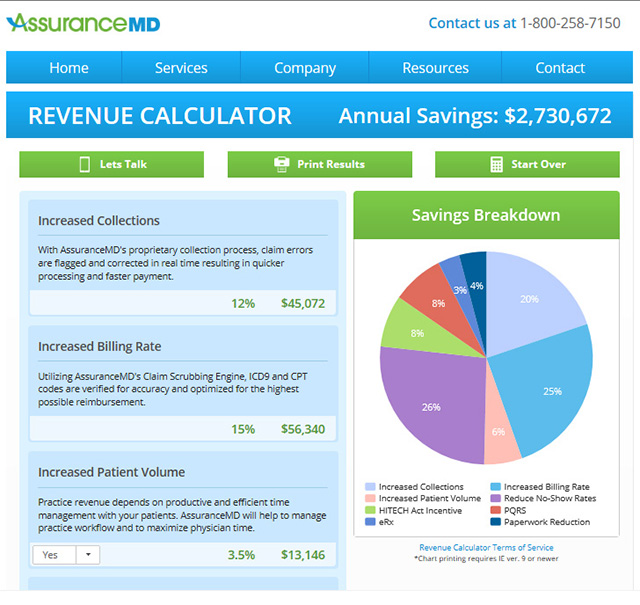Click the Lets Talk button
Screen dimensions: 640x605
click(x=111, y=164)
